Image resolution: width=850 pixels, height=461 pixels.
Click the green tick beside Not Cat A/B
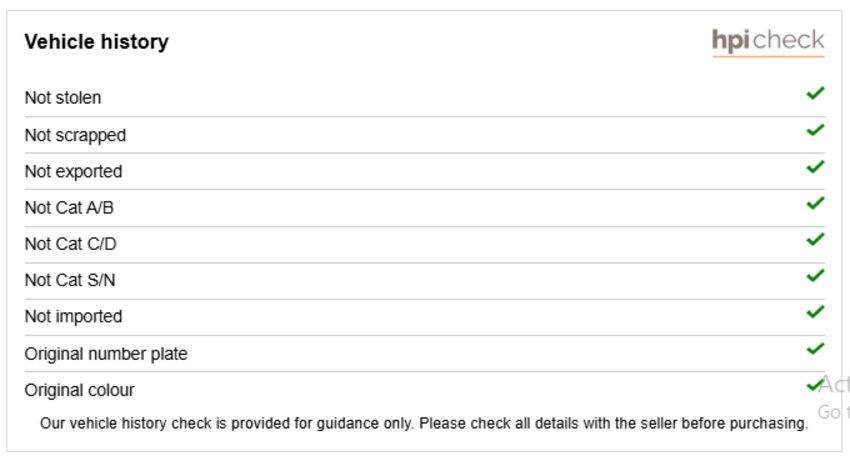click(815, 203)
